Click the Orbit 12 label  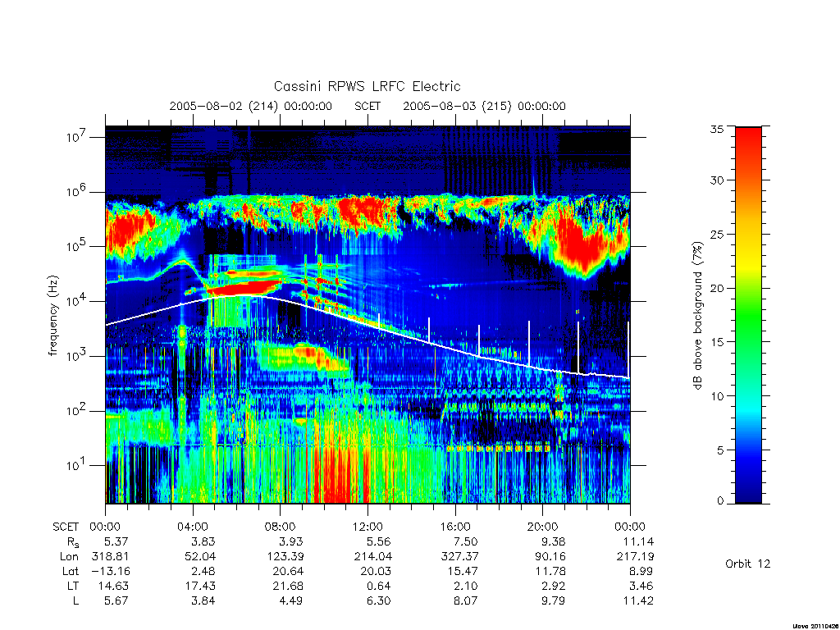tap(747, 564)
